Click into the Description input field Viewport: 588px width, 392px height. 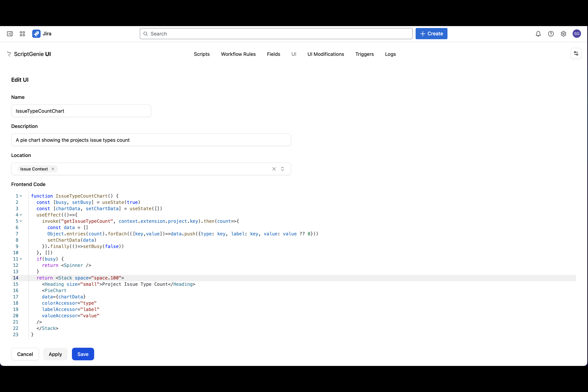[x=151, y=140]
